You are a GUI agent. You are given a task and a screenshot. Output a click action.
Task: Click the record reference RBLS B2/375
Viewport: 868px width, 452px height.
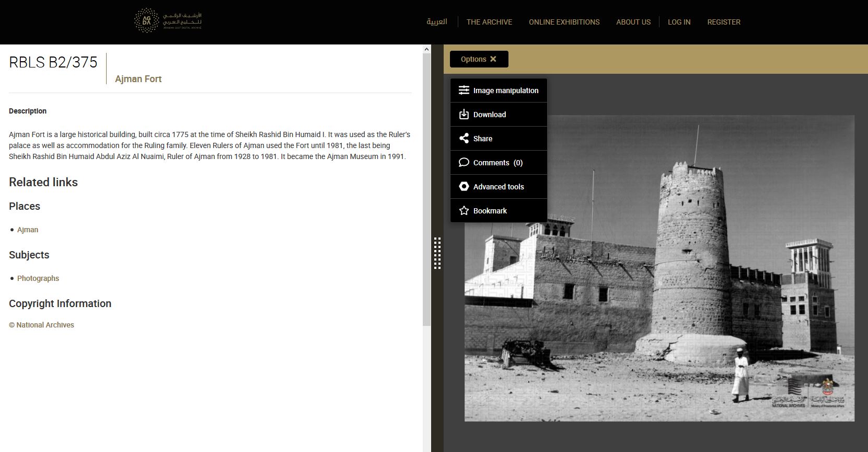[x=53, y=62]
